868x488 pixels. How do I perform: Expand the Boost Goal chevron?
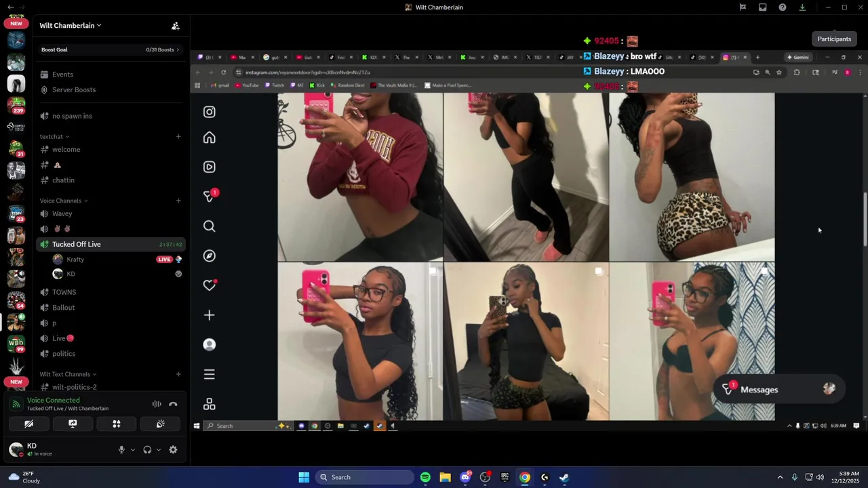(178, 49)
